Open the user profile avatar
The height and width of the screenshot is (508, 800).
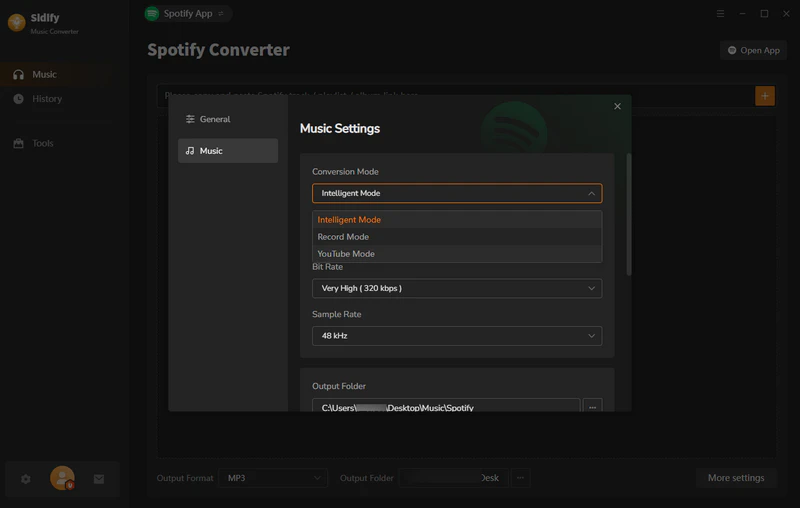coord(62,478)
